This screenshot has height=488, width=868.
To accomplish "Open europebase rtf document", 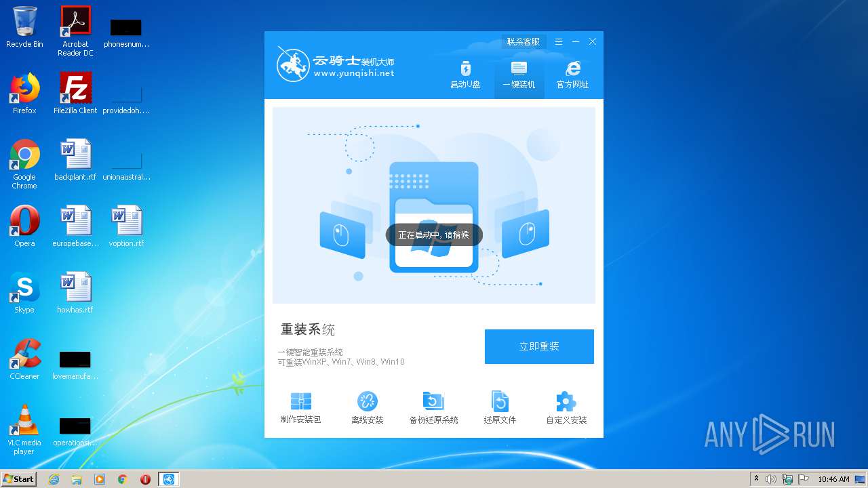I will [x=75, y=226].
